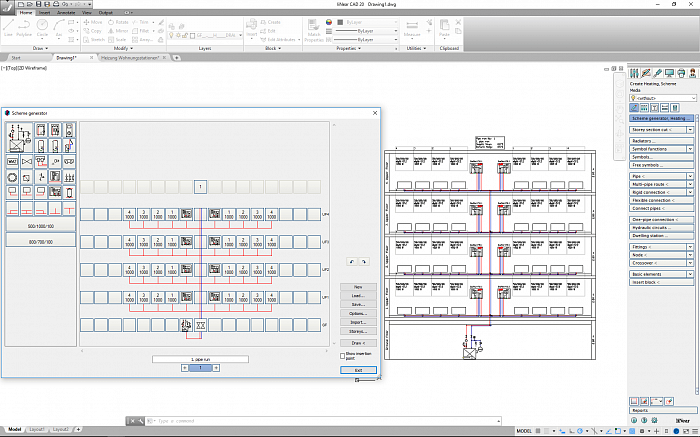
Task: Select the Polyline draw tool
Action: point(24,28)
